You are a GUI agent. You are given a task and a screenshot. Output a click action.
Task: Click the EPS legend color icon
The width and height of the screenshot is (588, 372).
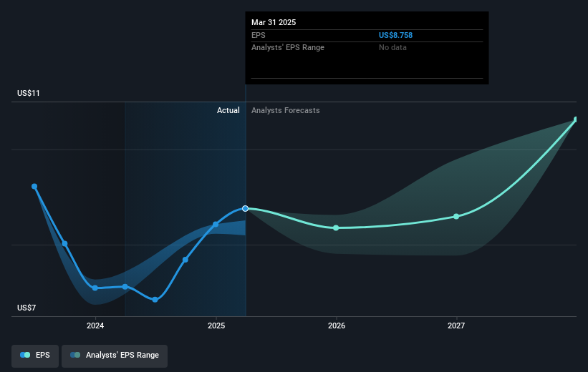[25, 355]
